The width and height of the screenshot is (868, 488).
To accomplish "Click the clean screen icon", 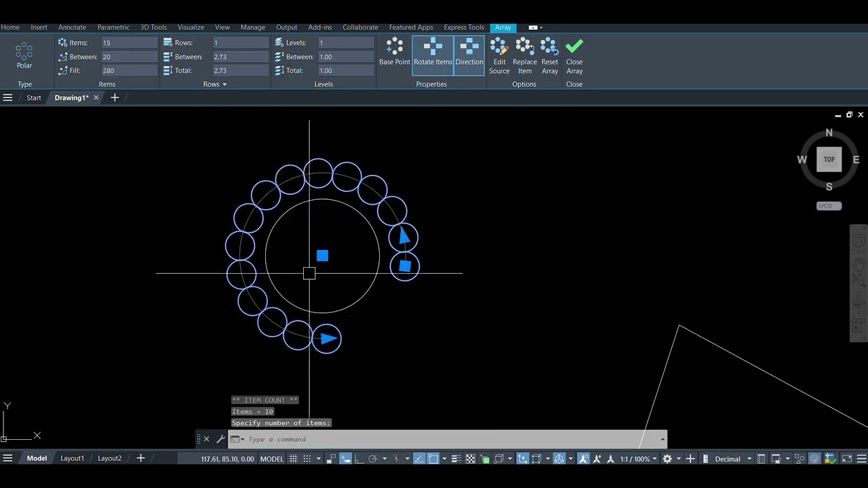I will click(x=846, y=459).
